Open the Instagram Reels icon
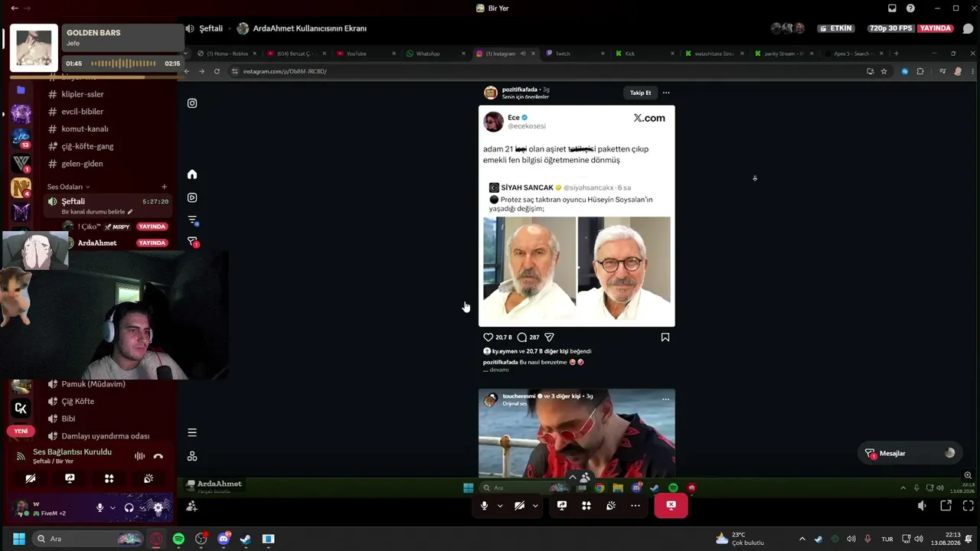 point(192,197)
